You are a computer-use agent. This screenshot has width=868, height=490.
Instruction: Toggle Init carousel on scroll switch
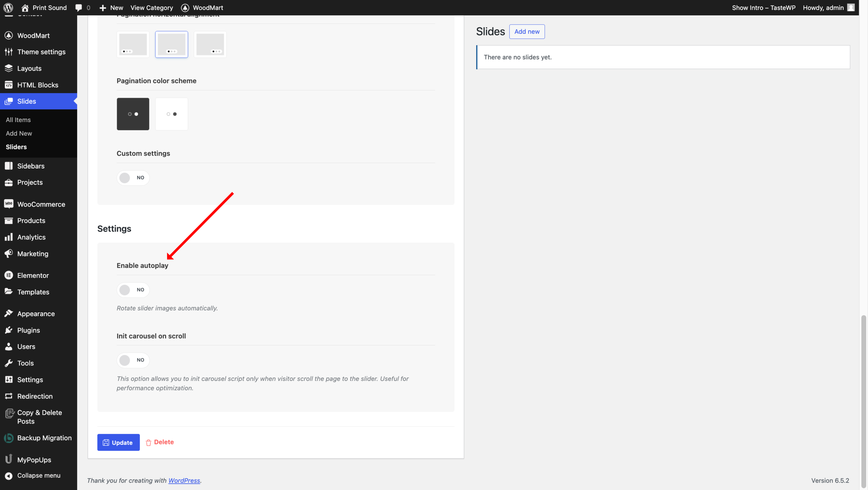(x=133, y=360)
